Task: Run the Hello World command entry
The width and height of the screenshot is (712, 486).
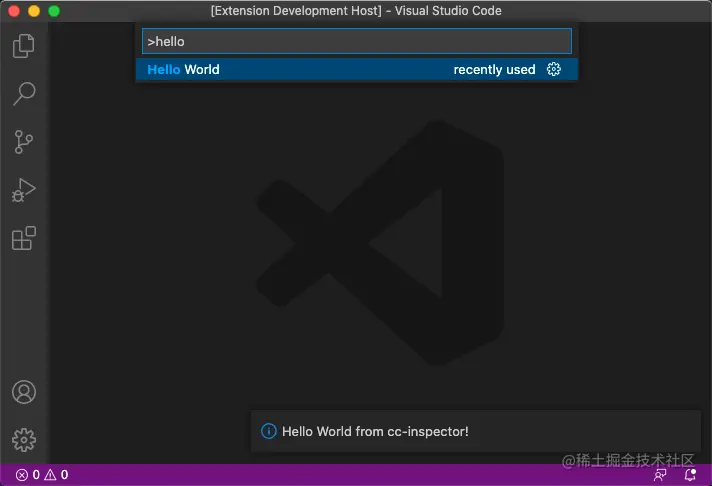Action: click(x=356, y=69)
